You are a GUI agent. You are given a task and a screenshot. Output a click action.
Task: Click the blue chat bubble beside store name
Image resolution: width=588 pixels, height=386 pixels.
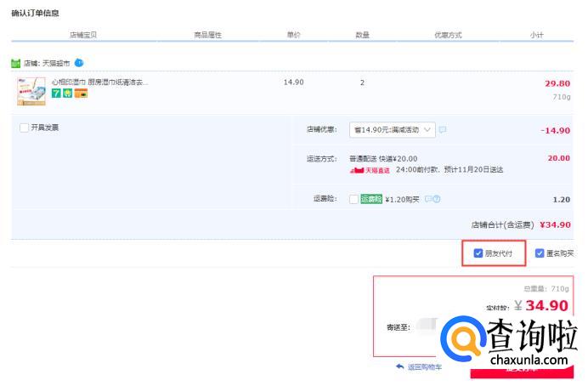click(79, 62)
